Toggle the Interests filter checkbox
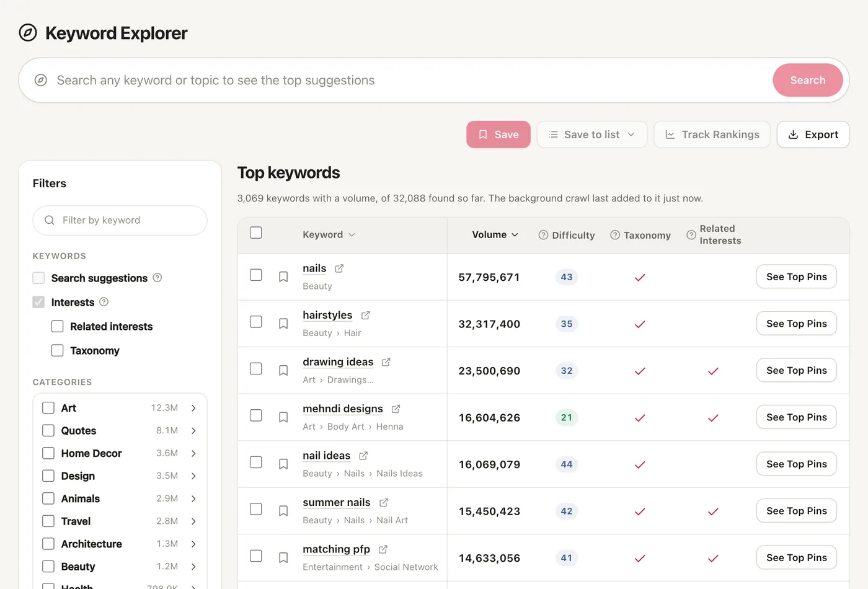Screen dimensions: 868x589 pos(38,302)
